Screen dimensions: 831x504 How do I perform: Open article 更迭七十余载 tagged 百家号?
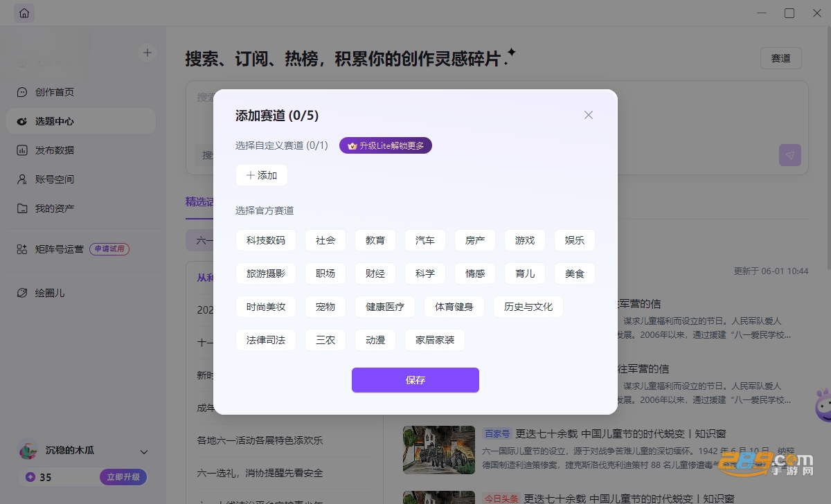620,433
